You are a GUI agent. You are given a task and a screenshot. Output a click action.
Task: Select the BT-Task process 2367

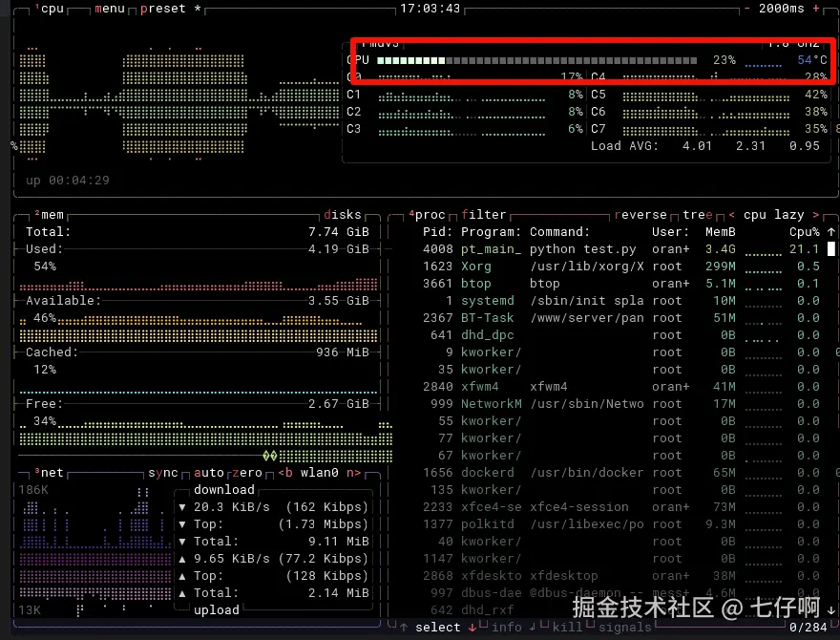tap(621, 318)
